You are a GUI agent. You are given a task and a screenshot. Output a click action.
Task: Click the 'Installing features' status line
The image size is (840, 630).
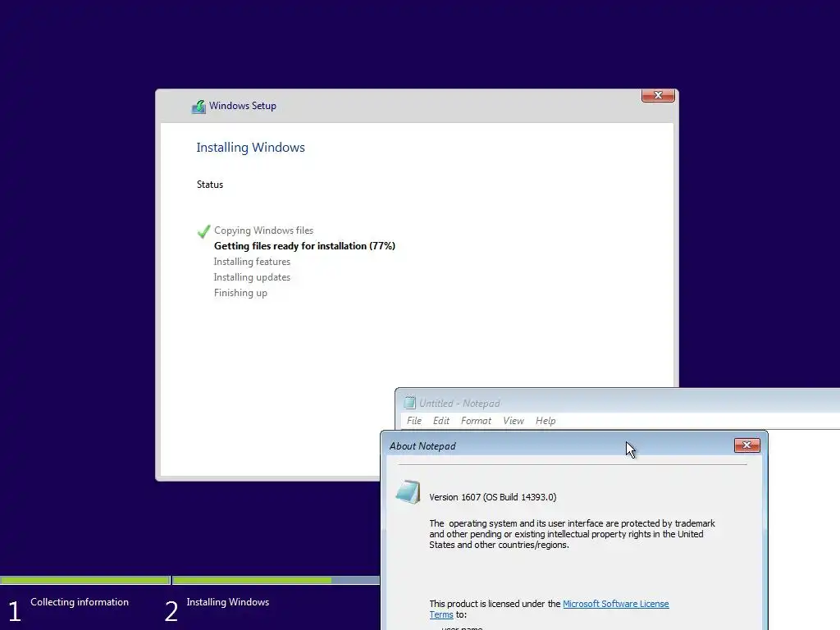[252, 262]
